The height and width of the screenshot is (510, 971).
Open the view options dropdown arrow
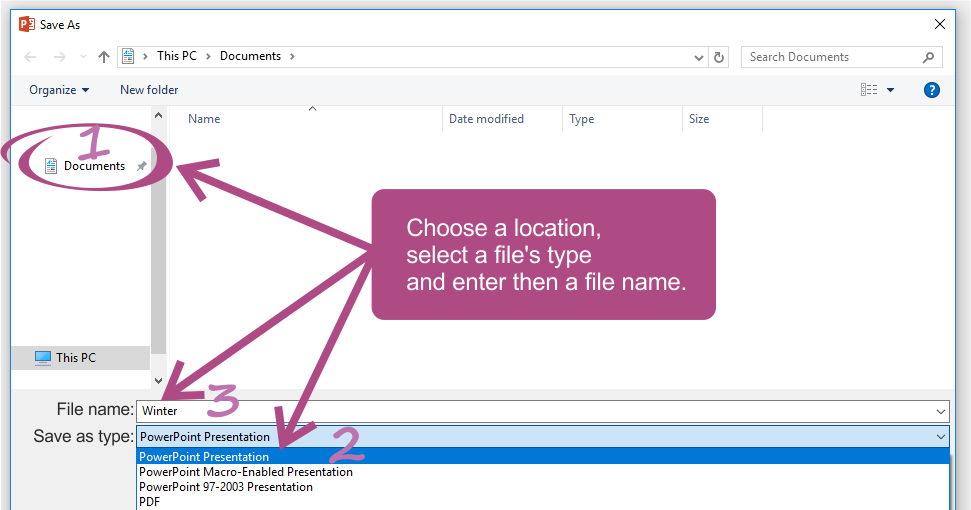click(890, 90)
